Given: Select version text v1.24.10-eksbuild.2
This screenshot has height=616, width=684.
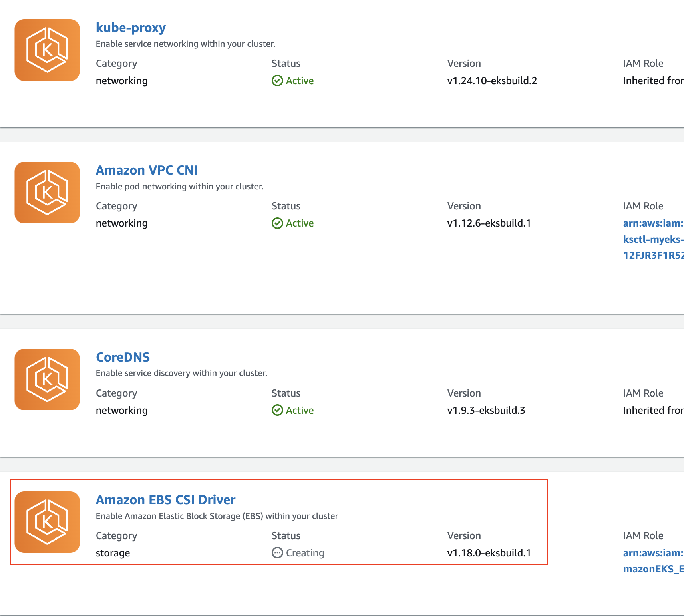Looking at the screenshot, I should coord(492,81).
